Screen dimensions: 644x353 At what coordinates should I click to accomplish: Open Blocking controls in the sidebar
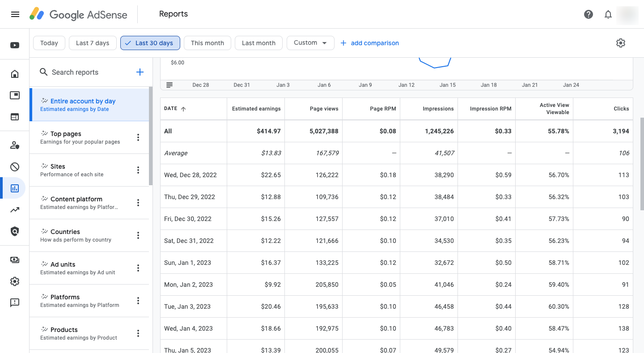[x=15, y=167]
